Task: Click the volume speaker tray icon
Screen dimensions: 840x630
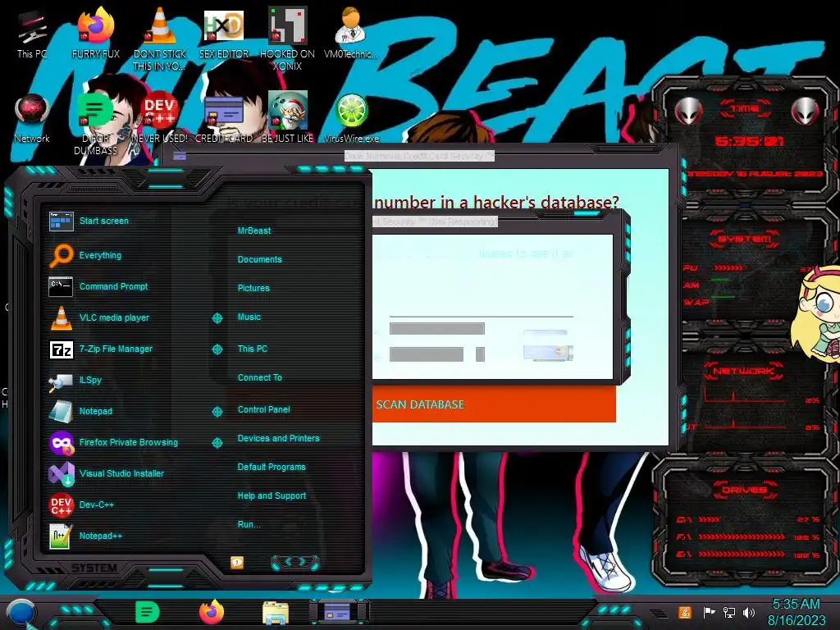Action: click(748, 612)
